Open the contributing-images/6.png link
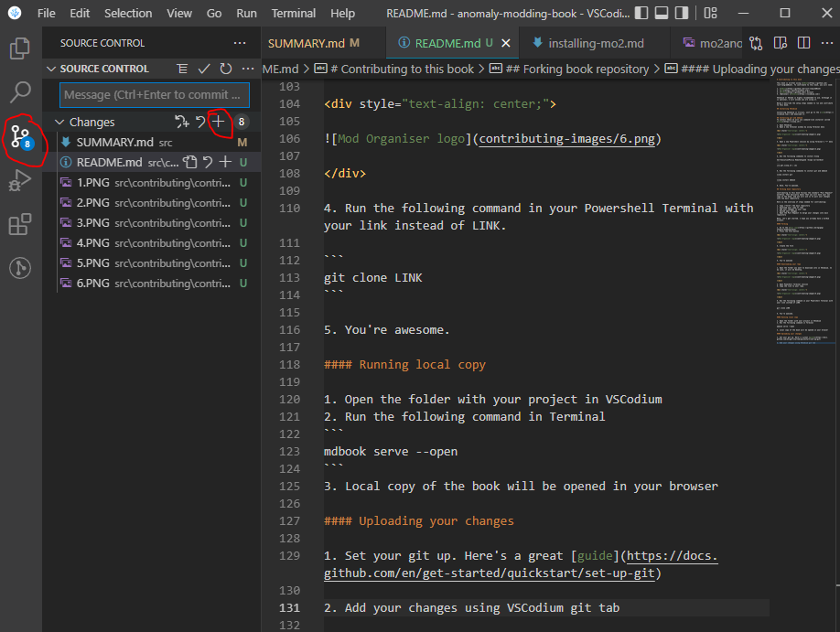 tap(566, 139)
